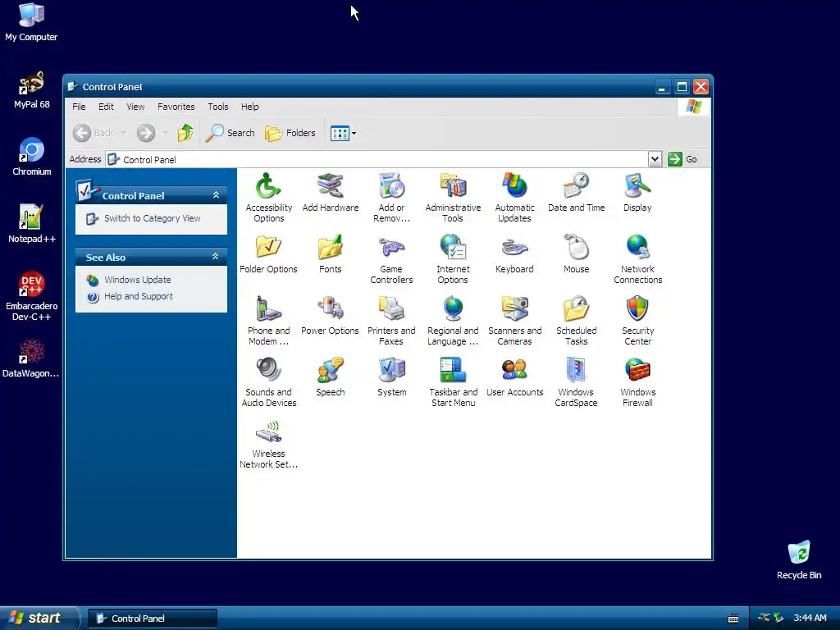Open Speech settings
The image size is (840, 630).
point(330,377)
